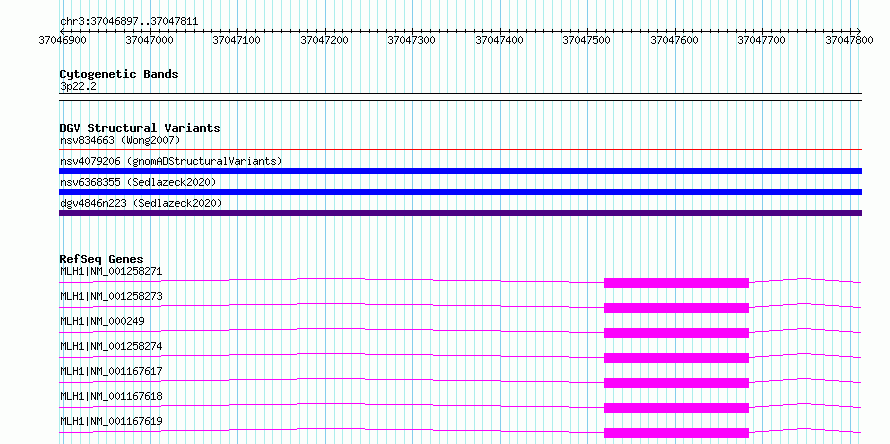Image resolution: width=890 pixels, height=444 pixels.
Task: Select the NM_001258274 magenta exon block
Action: click(677, 358)
